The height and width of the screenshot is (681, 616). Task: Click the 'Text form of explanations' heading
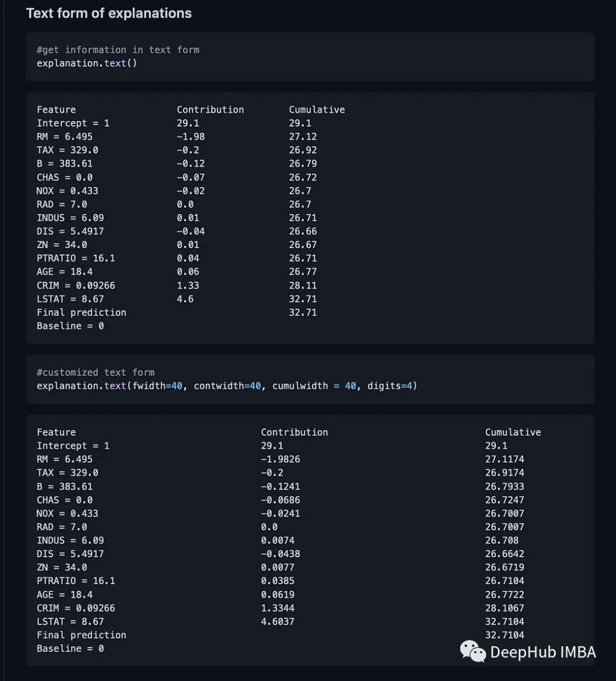[109, 13]
